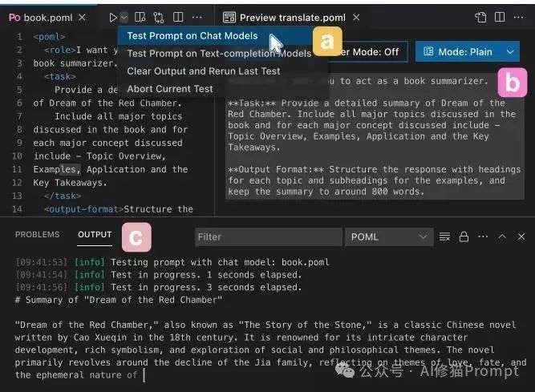Screen dimensions: 535x392
Task: Click the '# Summary of "Dream of the Red Chamber"' heading
Action: (119, 300)
